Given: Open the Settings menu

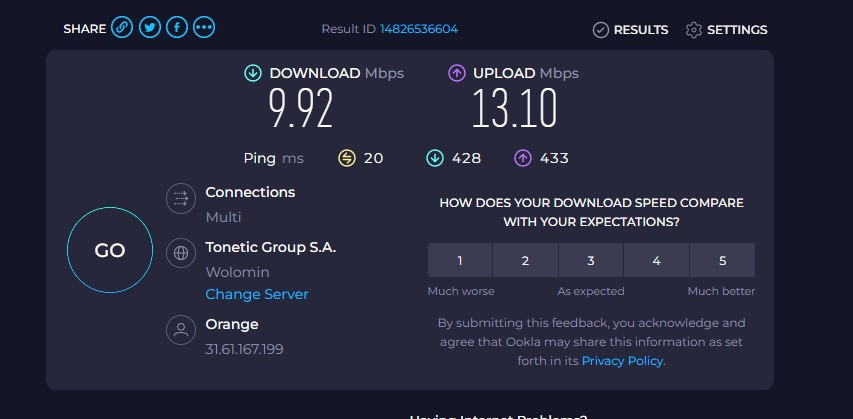Looking at the screenshot, I should (726, 30).
